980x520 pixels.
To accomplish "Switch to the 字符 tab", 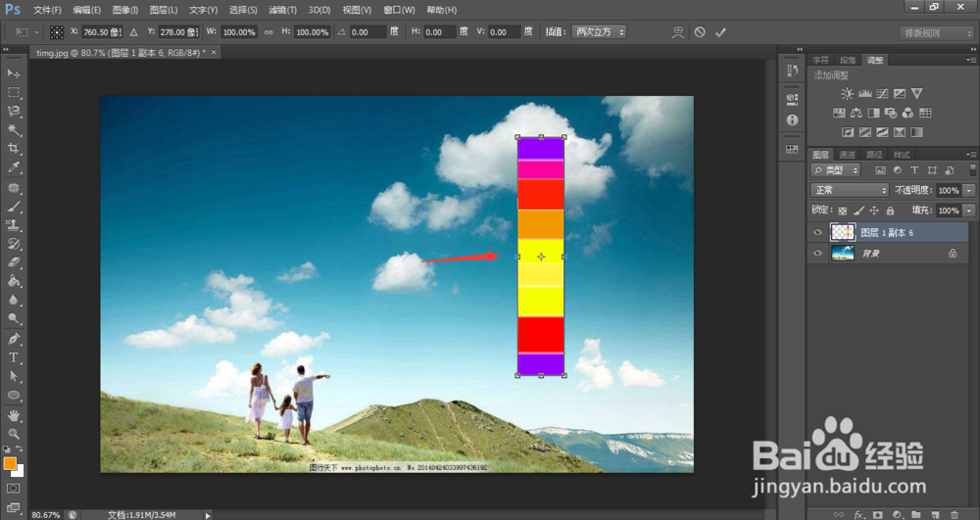I will (820, 60).
